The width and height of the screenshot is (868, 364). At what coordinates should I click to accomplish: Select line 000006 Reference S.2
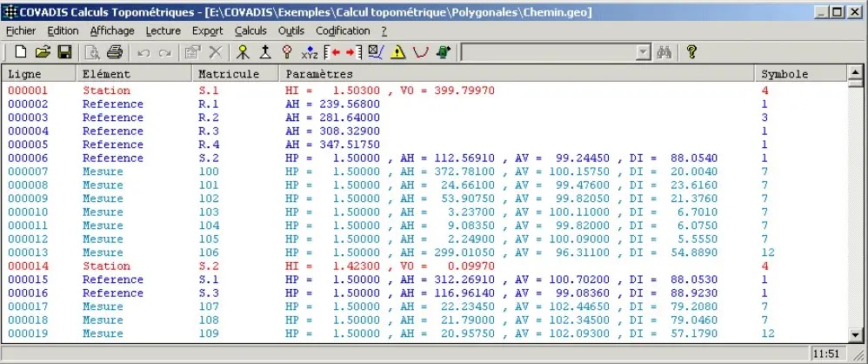424,158
